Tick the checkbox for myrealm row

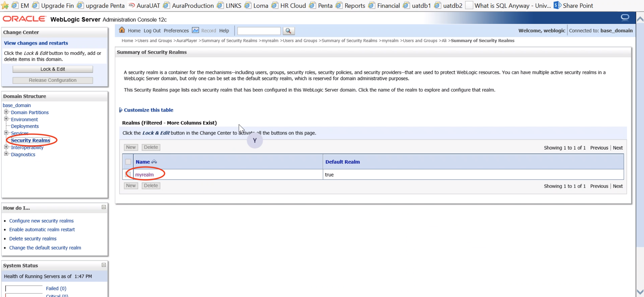click(128, 175)
